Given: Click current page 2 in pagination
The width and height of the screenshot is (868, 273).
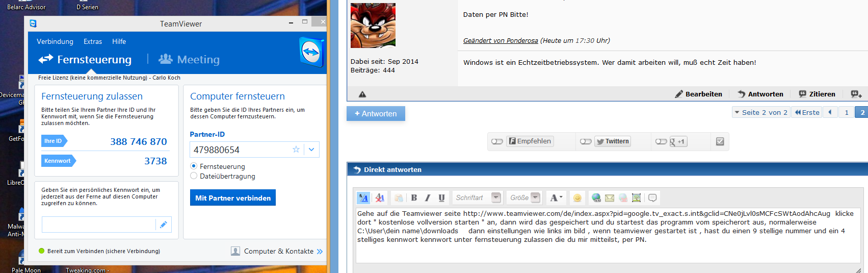Looking at the screenshot, I should (x=862, y=112).
